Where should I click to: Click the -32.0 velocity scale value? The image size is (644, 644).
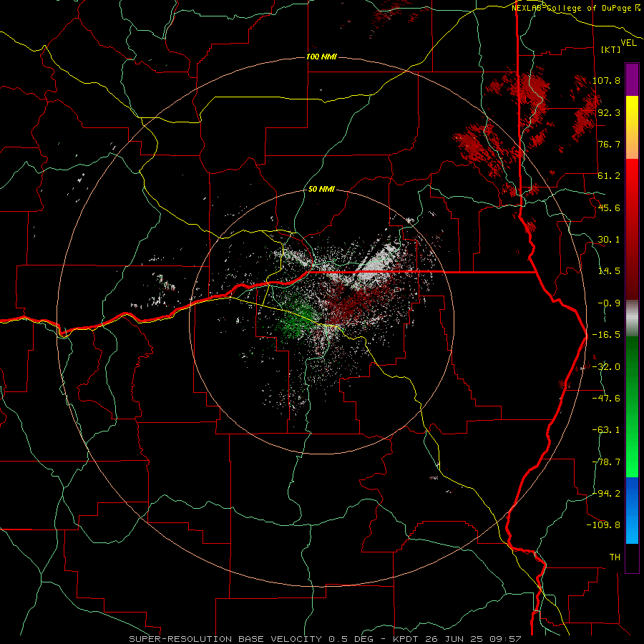tap(606, 367)
